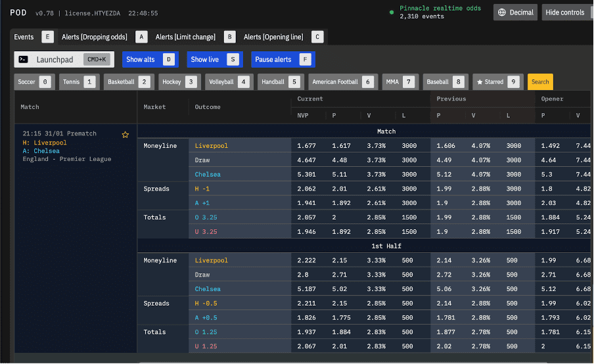Viewport: 594px width, 364px height.
Task: Click the Market column header
Action: (x=154, y=107)
